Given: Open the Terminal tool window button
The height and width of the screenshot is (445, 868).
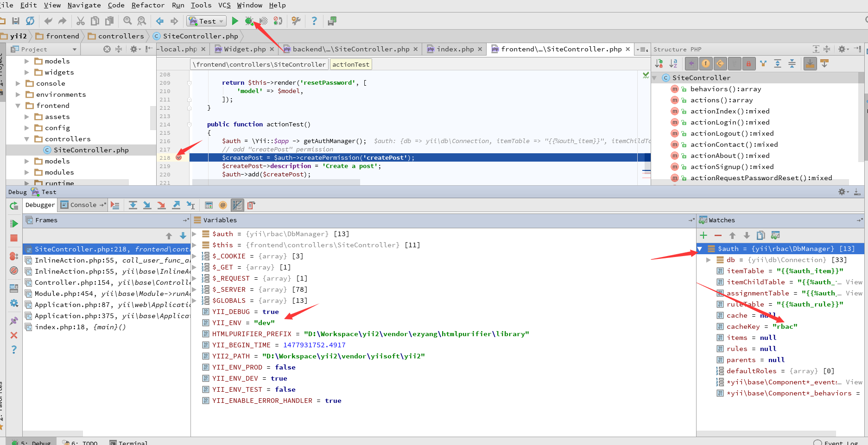Looking at the screenshot, I should click(129, 443).
